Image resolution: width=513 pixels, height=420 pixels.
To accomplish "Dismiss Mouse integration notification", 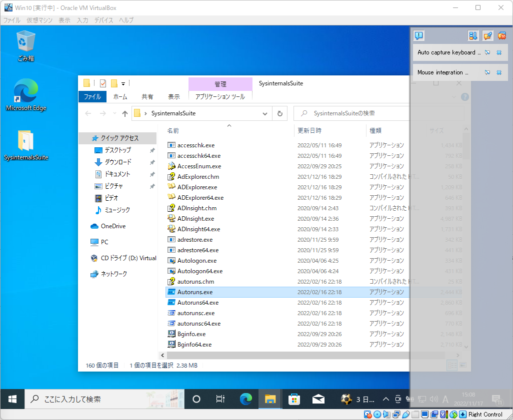I will pos(499,72).
